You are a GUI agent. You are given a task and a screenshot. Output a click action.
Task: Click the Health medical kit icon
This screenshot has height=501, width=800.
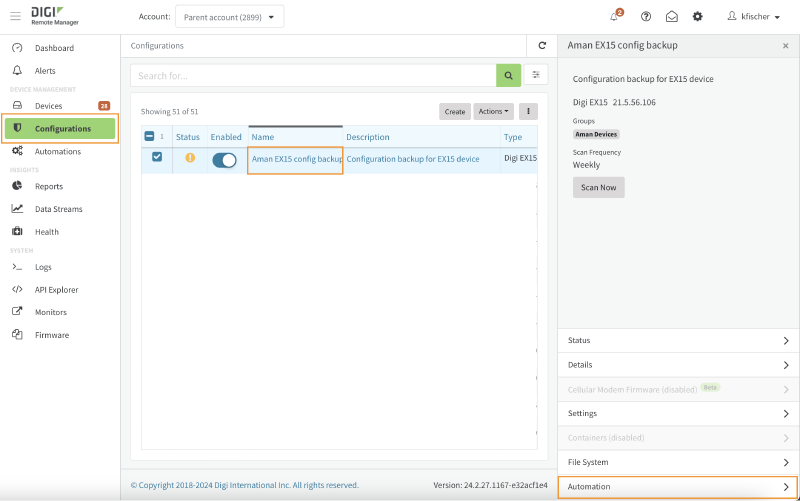(x=17, y=231)
